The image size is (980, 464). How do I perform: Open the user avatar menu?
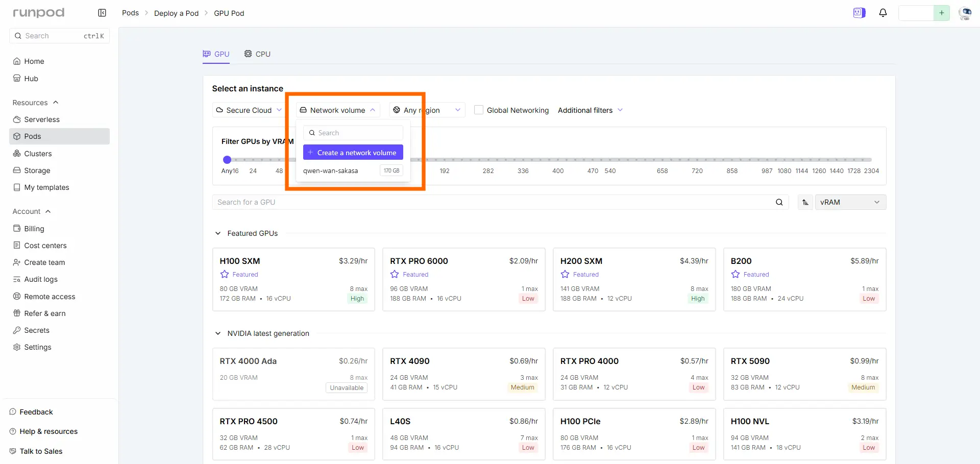tap(965, 13)
